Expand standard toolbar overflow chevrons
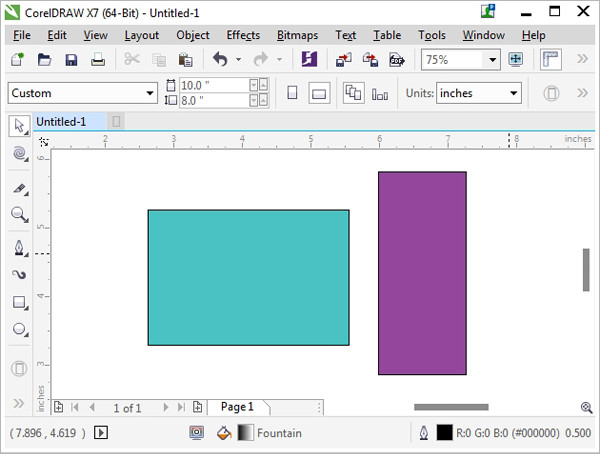The height and width of the screenshot is (454, 600). [x=582, y=59]
